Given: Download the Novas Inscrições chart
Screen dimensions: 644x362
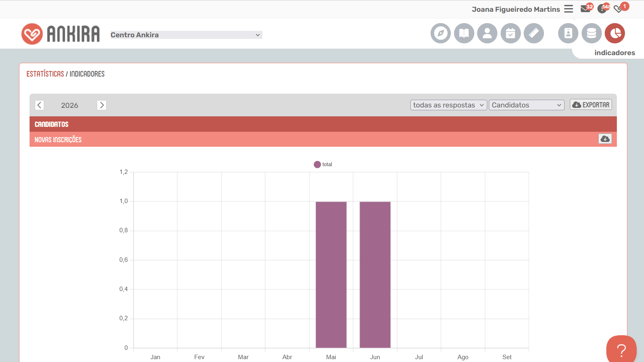Looking at the screenshot, I should [605, 139].
